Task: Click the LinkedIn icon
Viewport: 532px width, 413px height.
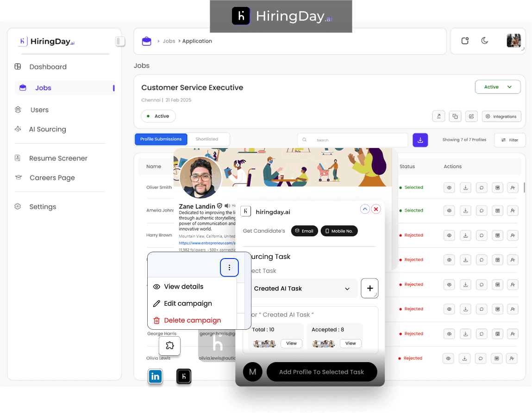Action: (156, 376)
